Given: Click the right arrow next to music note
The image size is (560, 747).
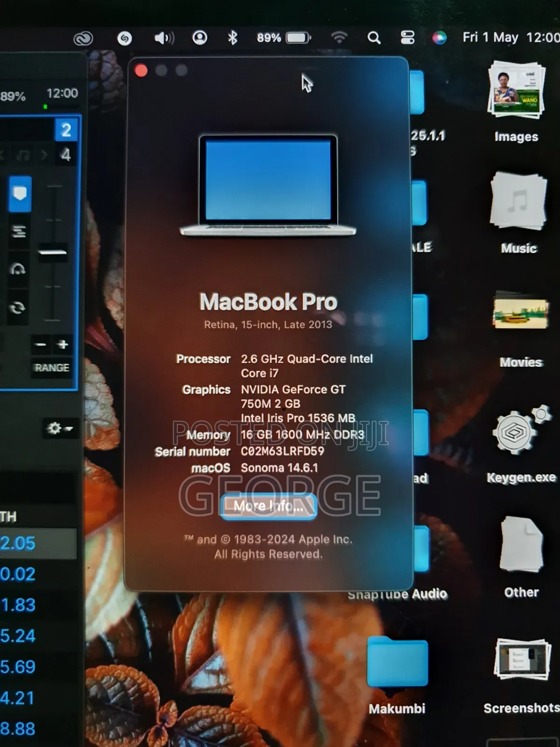Looking at the screenshot, I should tap(44, 155).
